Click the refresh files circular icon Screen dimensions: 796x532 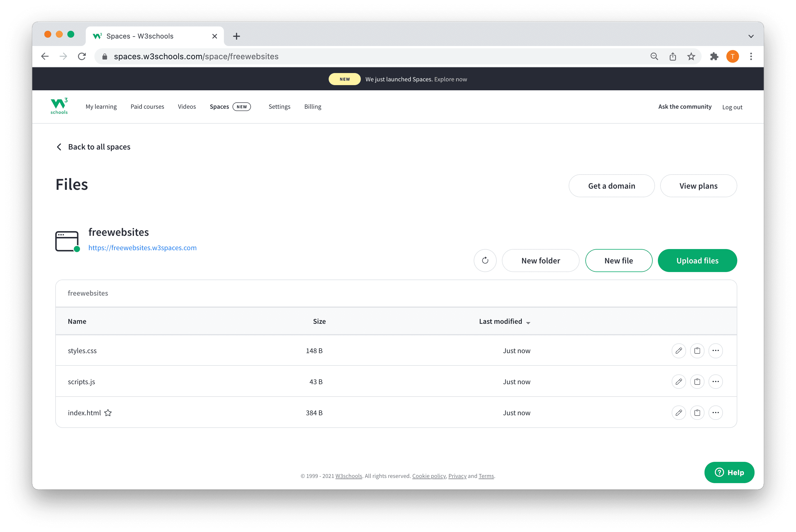(485, 261)
